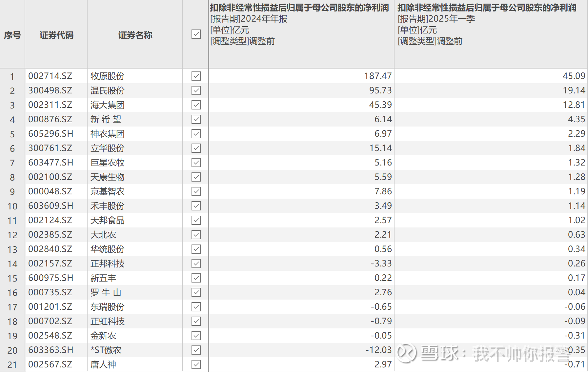Toggle the checkbox for 天邦食品
The height and width of the screenshot is (372, 588).
196,220
